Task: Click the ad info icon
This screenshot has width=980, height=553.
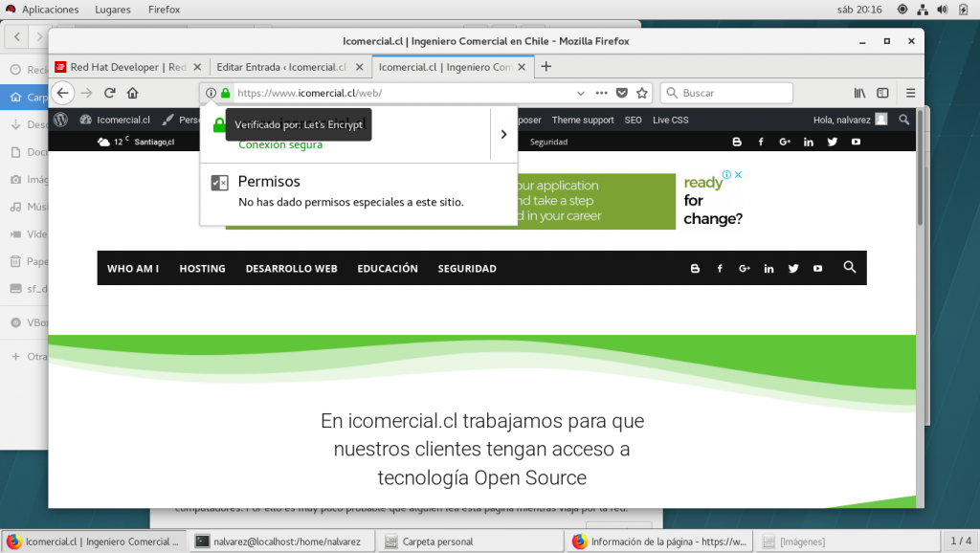Action: pyautogui.click(x=727, y=175)
